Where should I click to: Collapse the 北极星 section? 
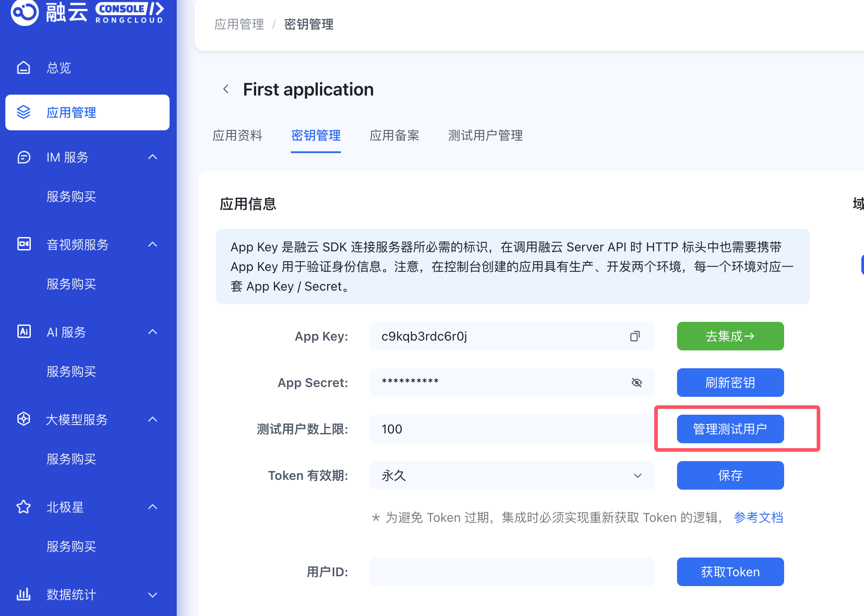coord(153,507)
